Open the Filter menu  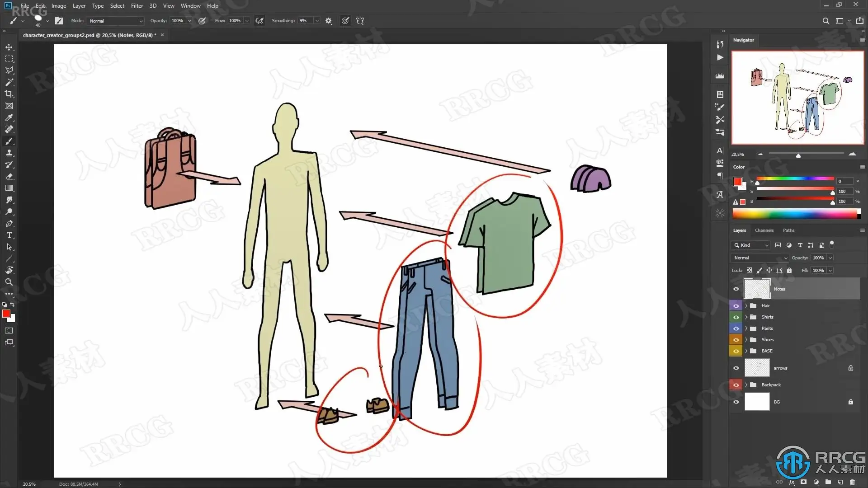[137, 6]
